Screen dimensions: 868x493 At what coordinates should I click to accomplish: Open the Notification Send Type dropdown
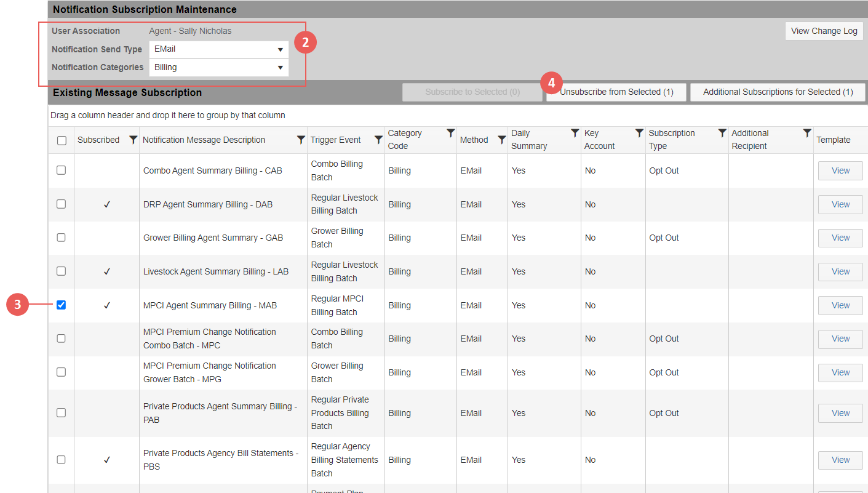219,49
